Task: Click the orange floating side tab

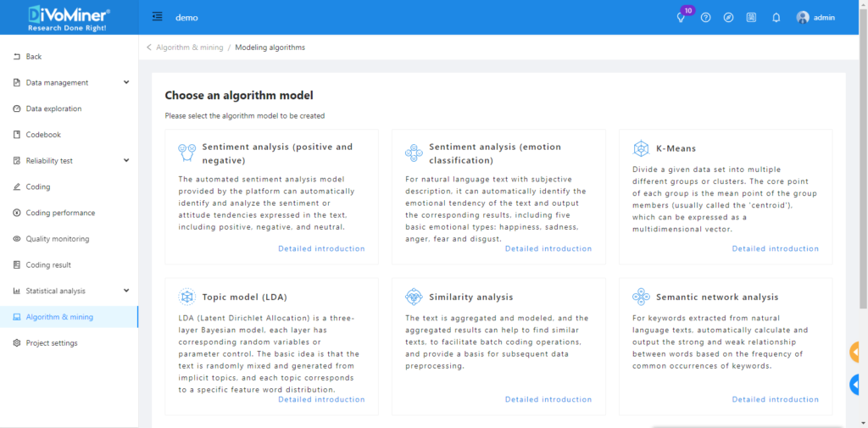Action: (x=856, y=352)
